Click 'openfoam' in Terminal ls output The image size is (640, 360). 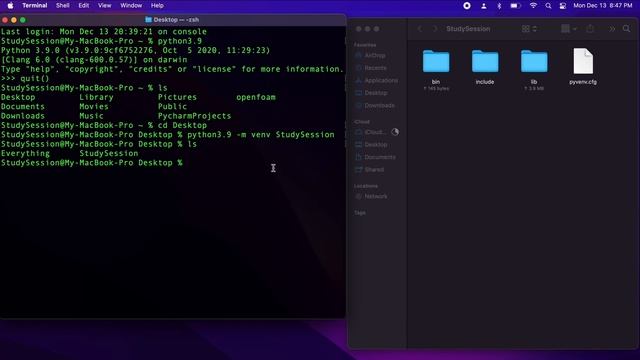[x=256, y=97]
